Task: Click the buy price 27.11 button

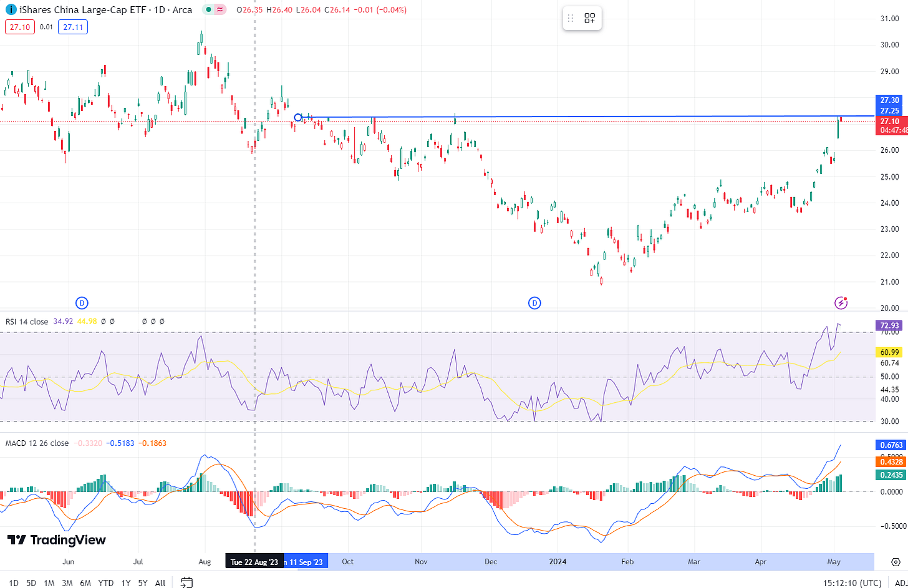Action: 73,27
